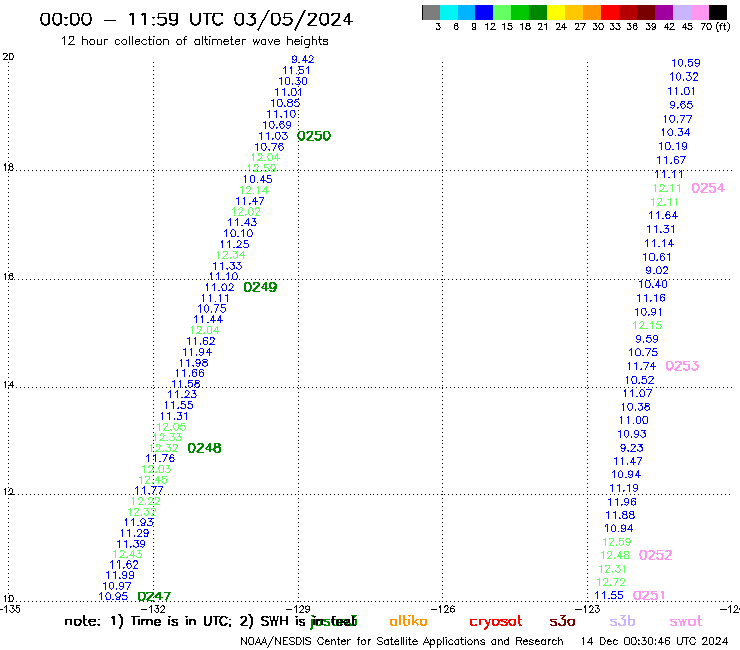Click the wave height value 11.94
Viewport: 740px width, 650px height.
point(197,352)
